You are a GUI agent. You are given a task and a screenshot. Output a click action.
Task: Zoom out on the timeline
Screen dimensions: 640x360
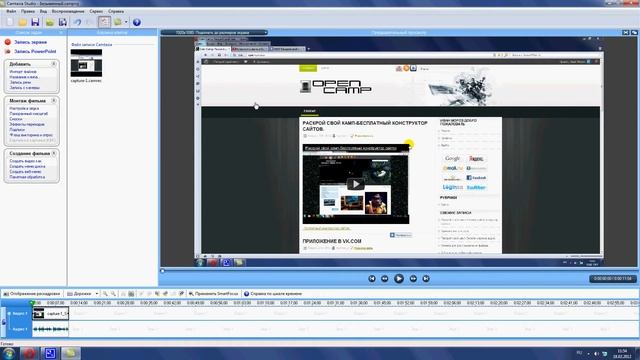113,294
